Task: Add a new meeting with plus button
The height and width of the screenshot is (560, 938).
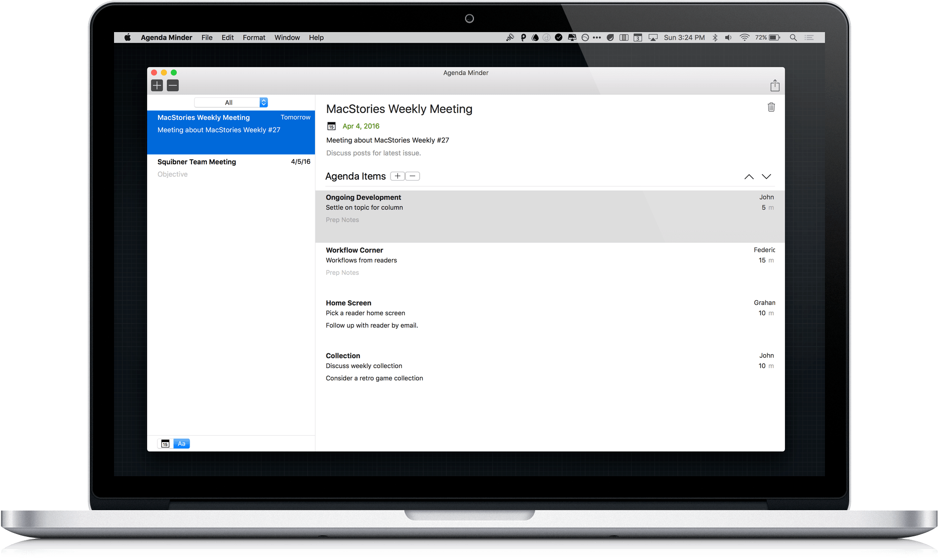Action: pyautogui.click(x=157, y=85)
